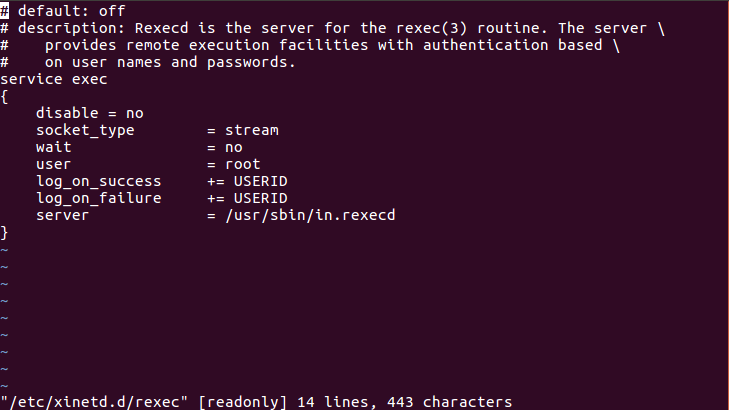This screenshot has width=729, height=410.
Task: Click the 'no' value on the wait line
Action: coord(233,147)
